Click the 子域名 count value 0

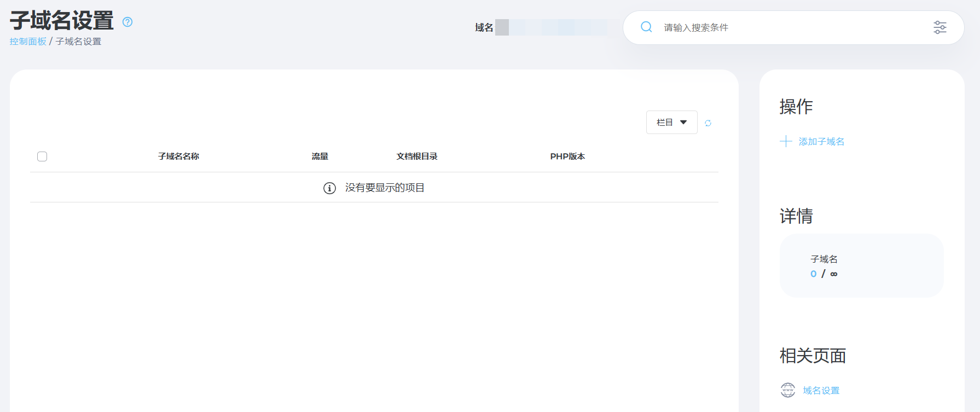[x=814, y=274]
